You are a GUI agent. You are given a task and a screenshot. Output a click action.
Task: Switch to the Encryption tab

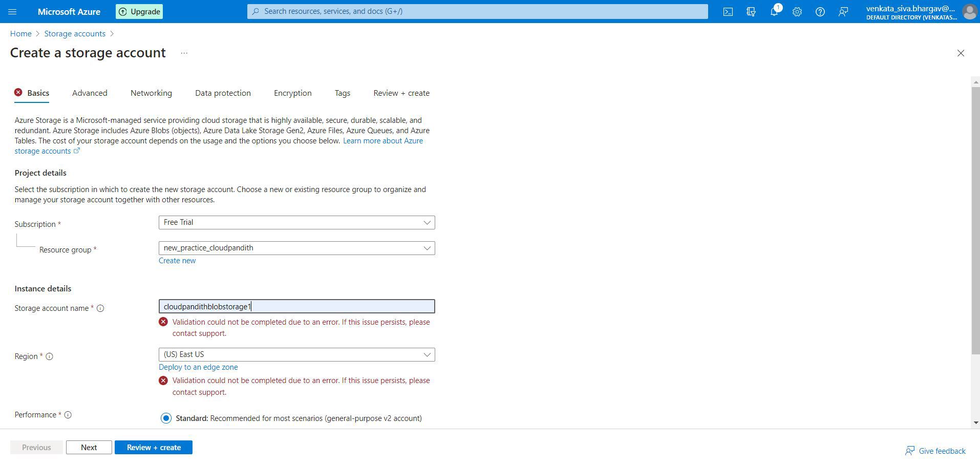(292, 93)
